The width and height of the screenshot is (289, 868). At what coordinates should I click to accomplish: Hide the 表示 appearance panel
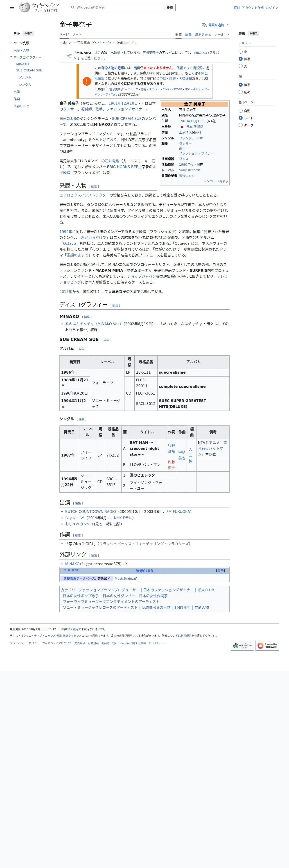(x=253, y=34)
